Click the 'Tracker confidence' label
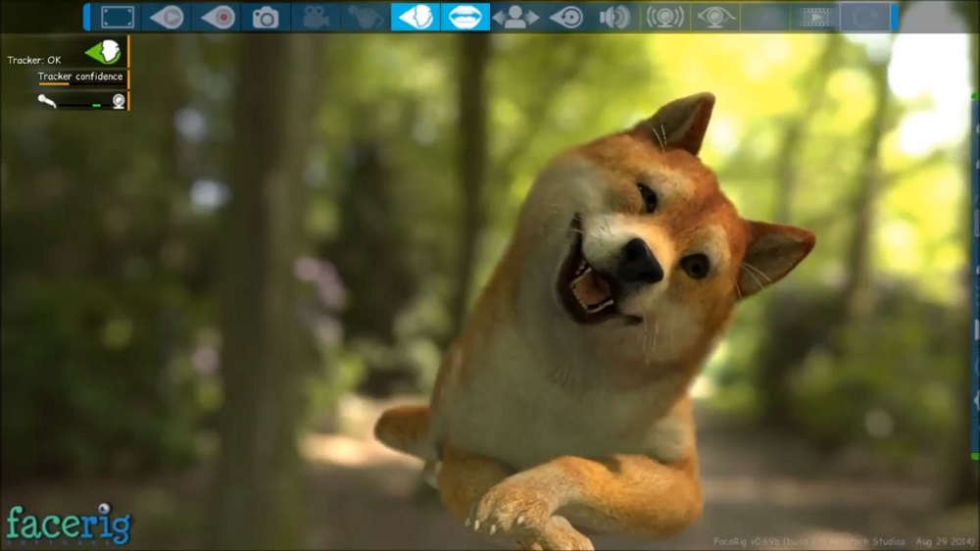 point(80,76)
